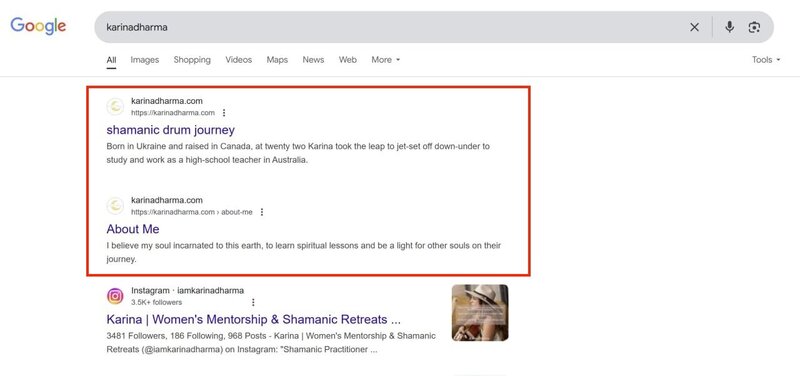Switch to the Shopping tab
The height and width of the screenshot is (376, 800).
click(192, 60)
